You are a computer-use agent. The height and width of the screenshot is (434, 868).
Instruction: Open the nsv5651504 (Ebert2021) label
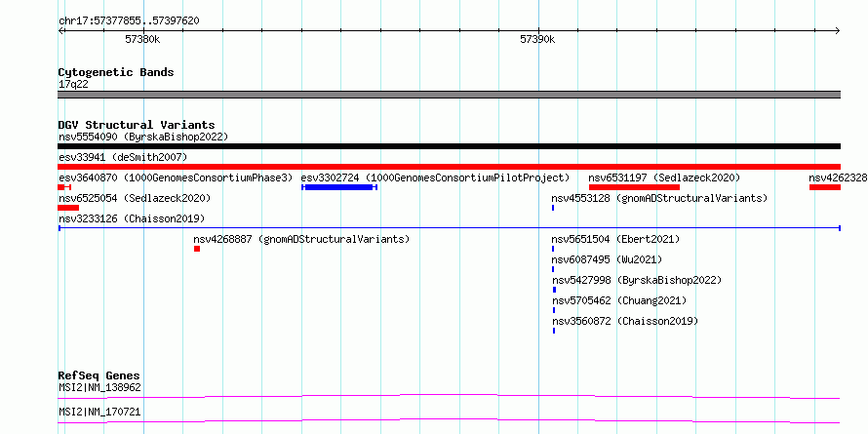[615, 240]
